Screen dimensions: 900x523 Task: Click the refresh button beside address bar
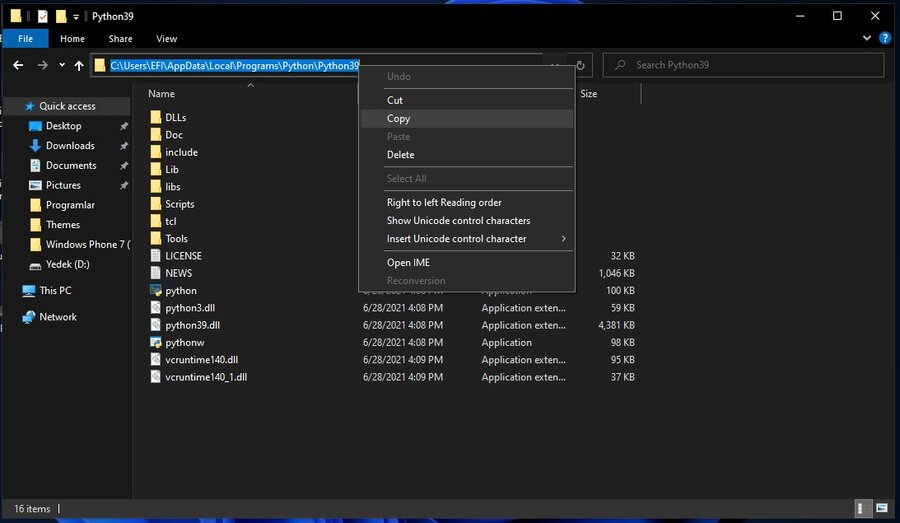pos(581,66)
